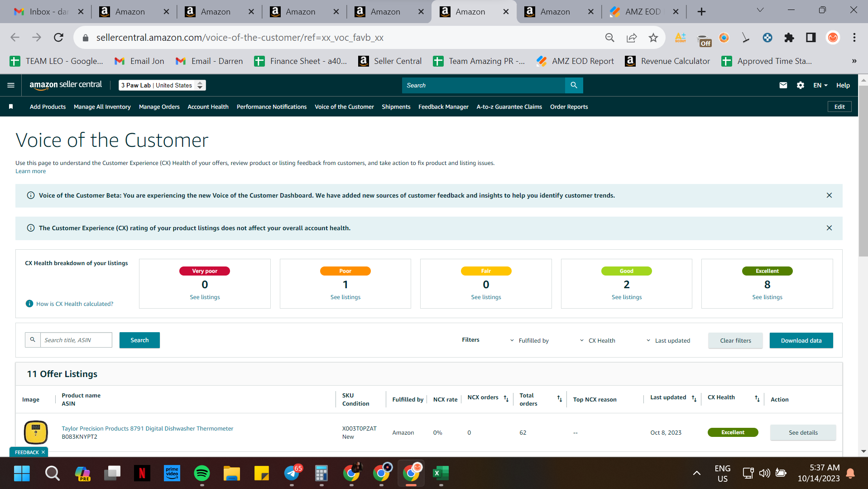Sort by Last updated column arrows

(x=694, y=399)
